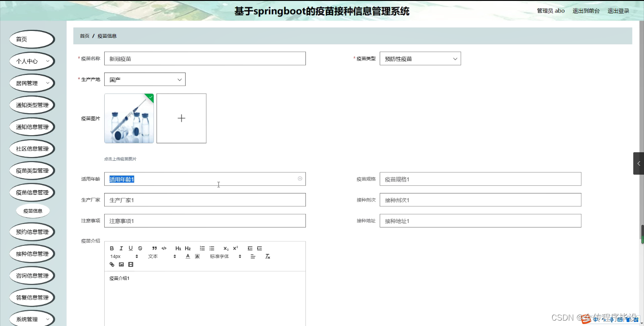Toggle bold formatting in the description editor
The width and height of the screenshot is (644, 326).
tap(112, 248)
